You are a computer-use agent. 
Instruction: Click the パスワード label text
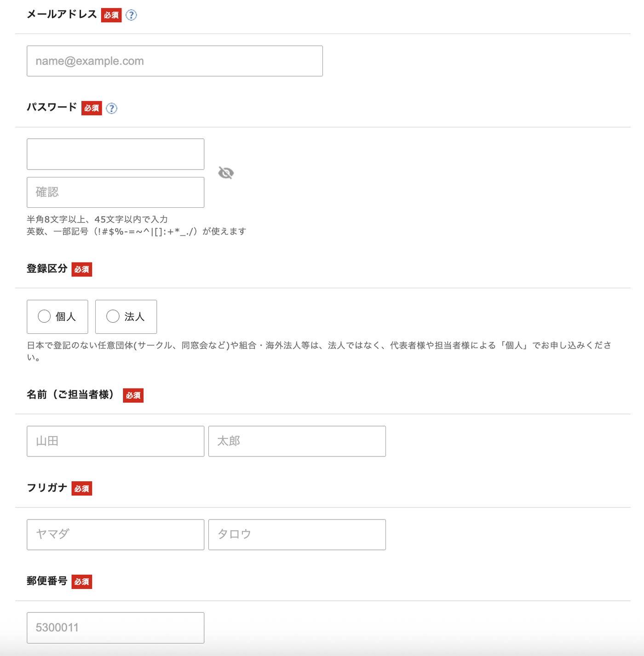coord(52,108)
